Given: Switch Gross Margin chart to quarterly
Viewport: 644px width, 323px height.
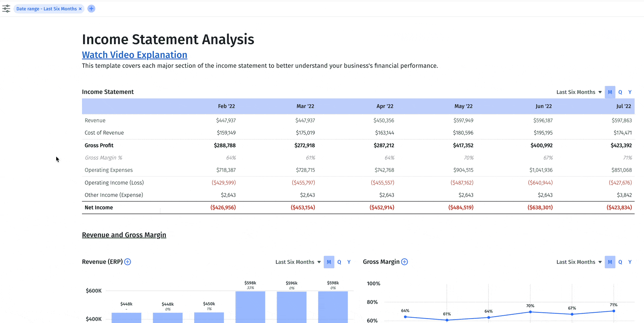Looking at the screenshot, I should pos(620,262).
